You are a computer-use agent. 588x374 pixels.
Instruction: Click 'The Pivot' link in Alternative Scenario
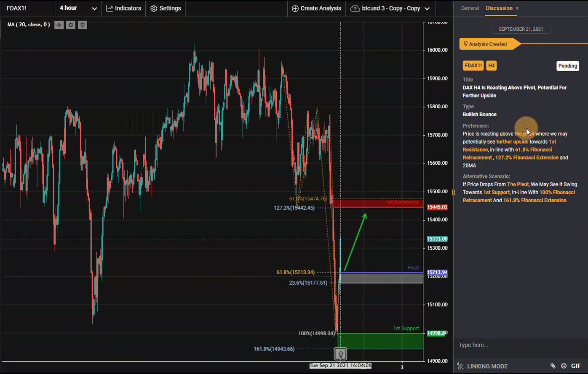518,184
